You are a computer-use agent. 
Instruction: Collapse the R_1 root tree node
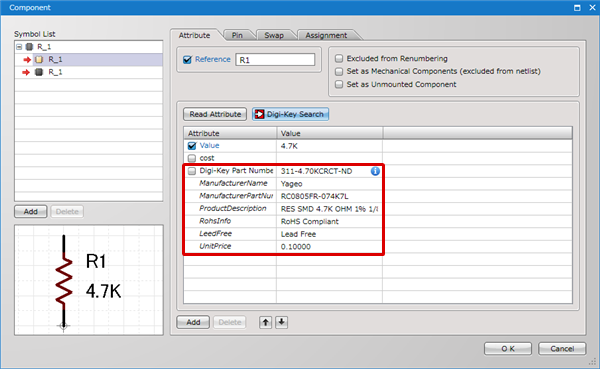tap(19, 47)
